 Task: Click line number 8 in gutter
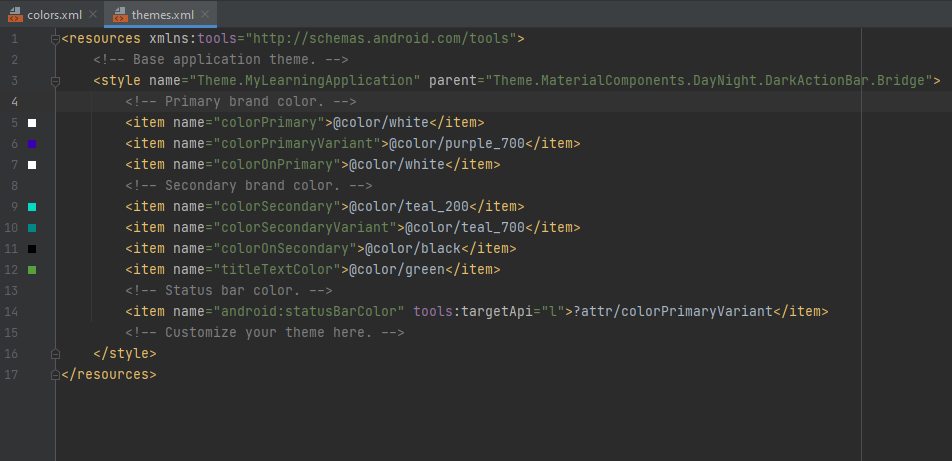[15, 186]
